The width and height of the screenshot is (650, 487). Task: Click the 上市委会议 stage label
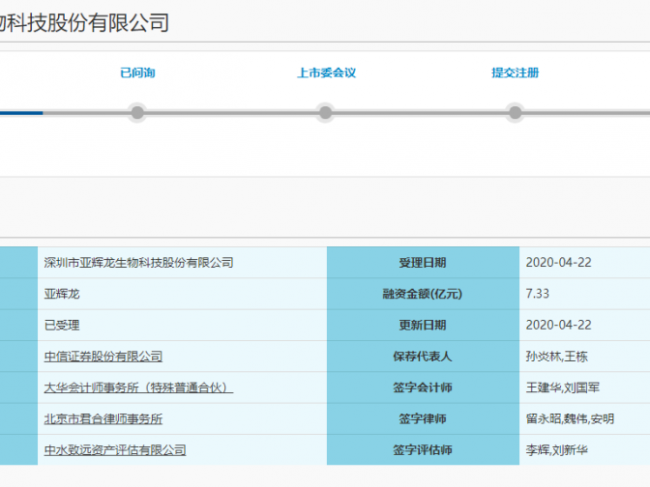coord(326,73)
